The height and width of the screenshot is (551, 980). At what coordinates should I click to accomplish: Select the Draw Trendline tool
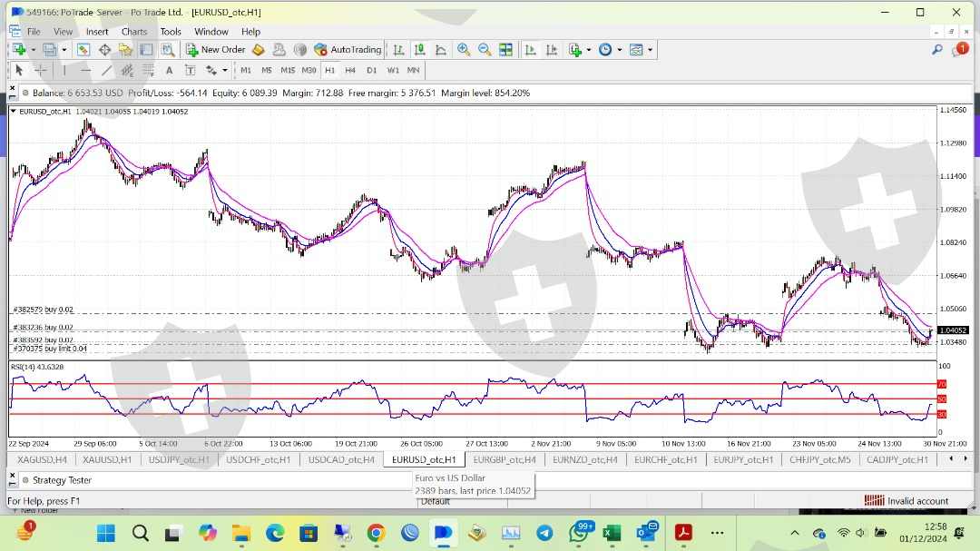pyautogui.click(x=106, y=70)
